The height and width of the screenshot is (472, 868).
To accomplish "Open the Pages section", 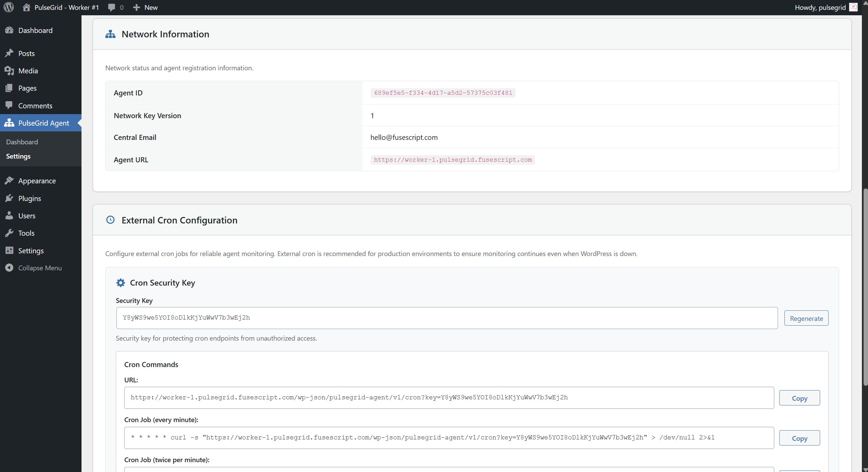I will 27,88.
